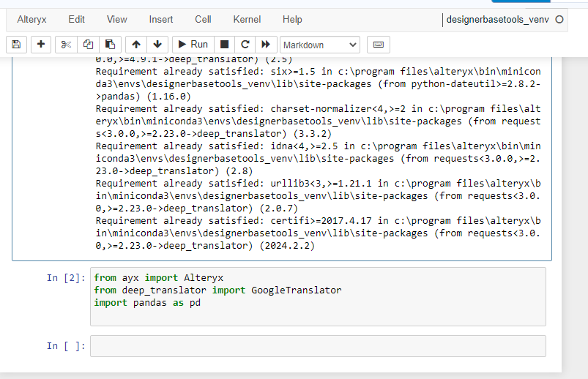
Task: Click the GoogleTranslator import line
Action: 217,290
